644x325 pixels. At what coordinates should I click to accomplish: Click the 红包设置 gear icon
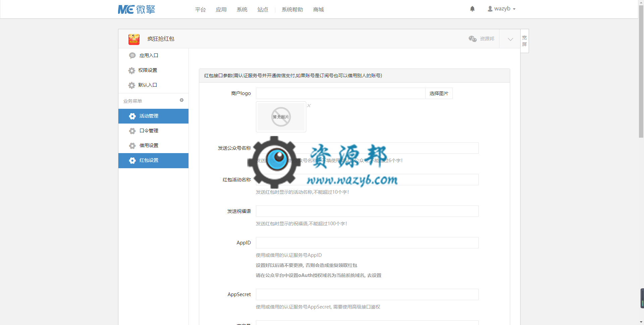point(132,160)
